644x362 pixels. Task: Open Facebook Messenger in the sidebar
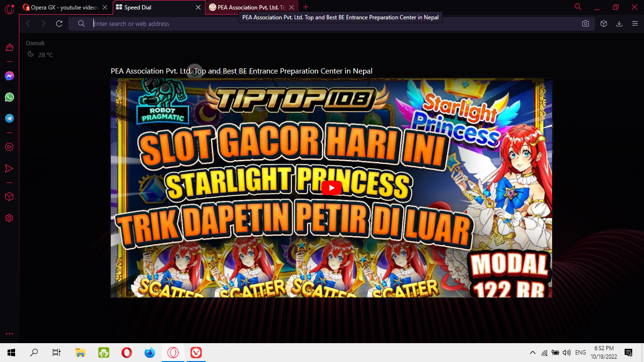[9, 76]
